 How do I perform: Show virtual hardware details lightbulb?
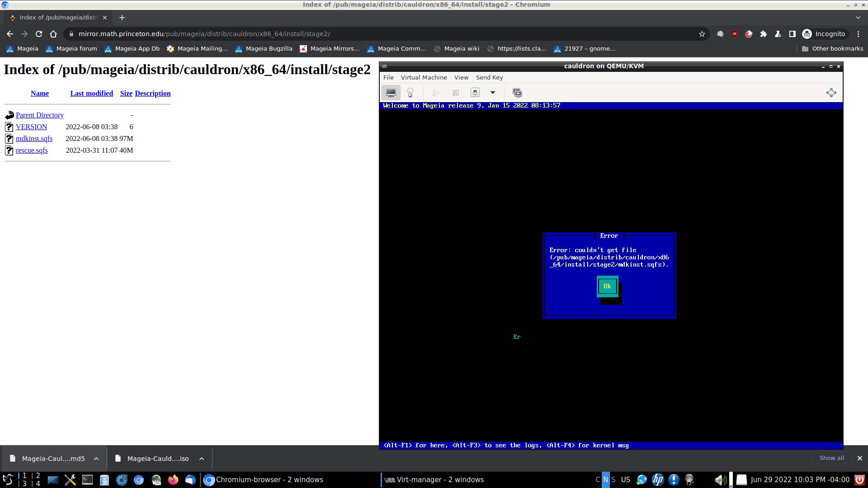(x=410, y=93)
